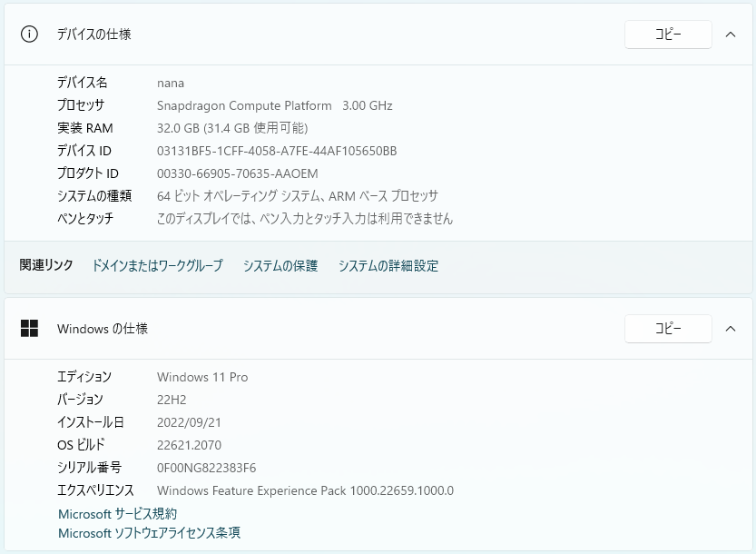Click the ペンとタッチ label
Image resolution: width=756 pixels, height=554 pixels.
[85, 219]
